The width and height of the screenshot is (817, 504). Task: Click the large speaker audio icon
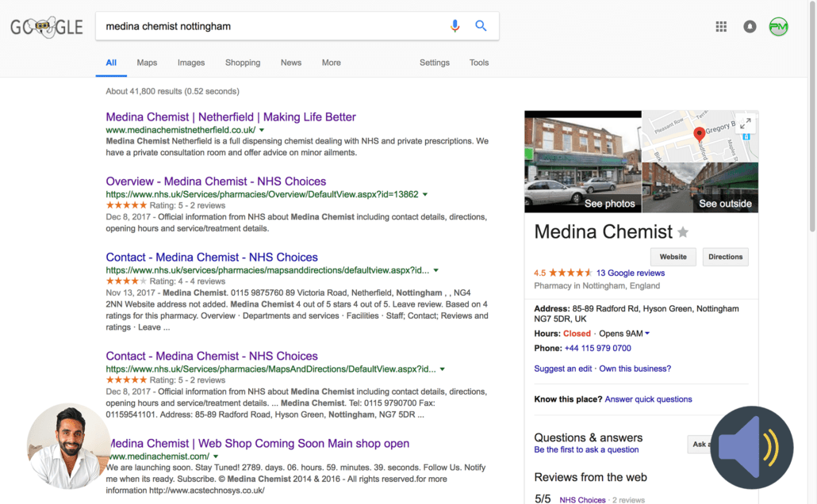752,448
